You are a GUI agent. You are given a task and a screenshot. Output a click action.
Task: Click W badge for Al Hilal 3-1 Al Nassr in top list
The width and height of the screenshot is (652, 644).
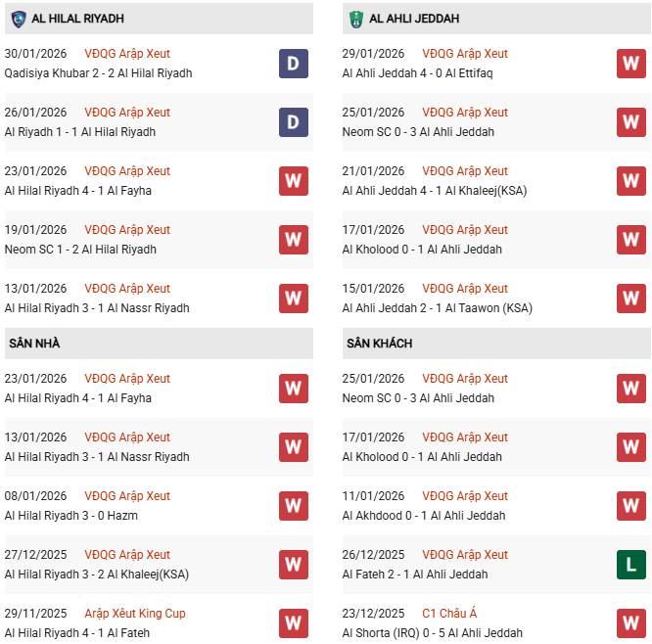point(293,299)
